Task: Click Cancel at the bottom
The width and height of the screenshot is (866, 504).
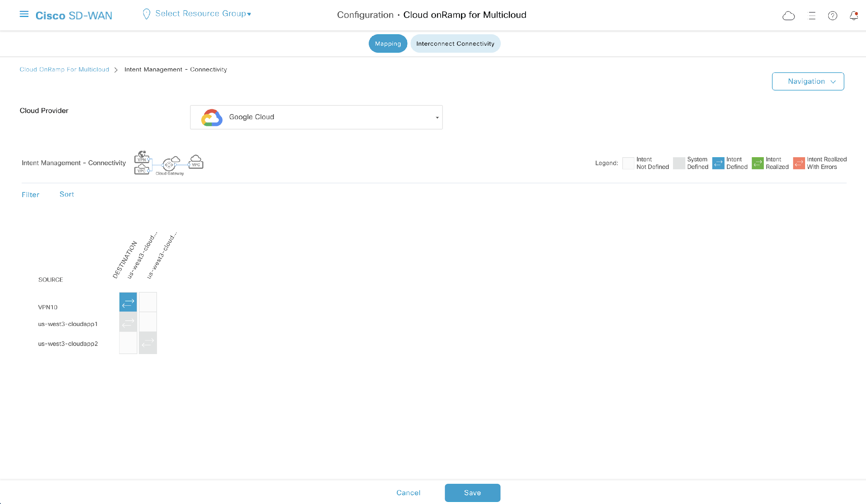Action: pyautogui.click(x=408, y=493)
